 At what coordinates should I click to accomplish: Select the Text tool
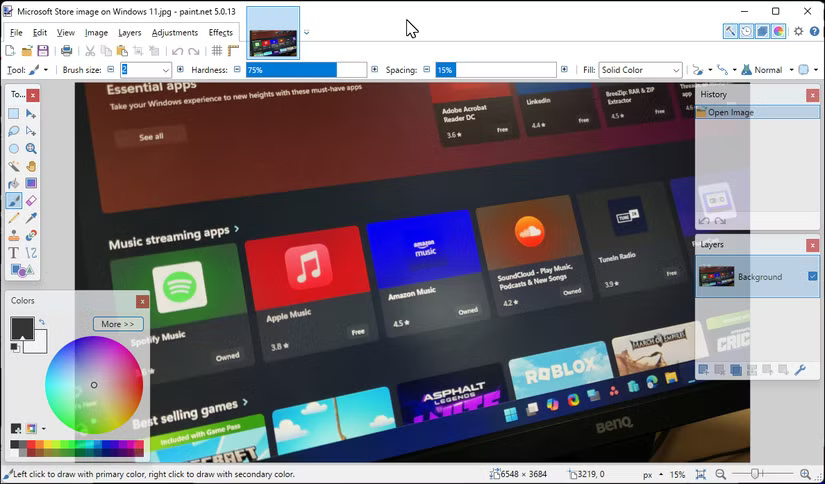pos(14,253)
